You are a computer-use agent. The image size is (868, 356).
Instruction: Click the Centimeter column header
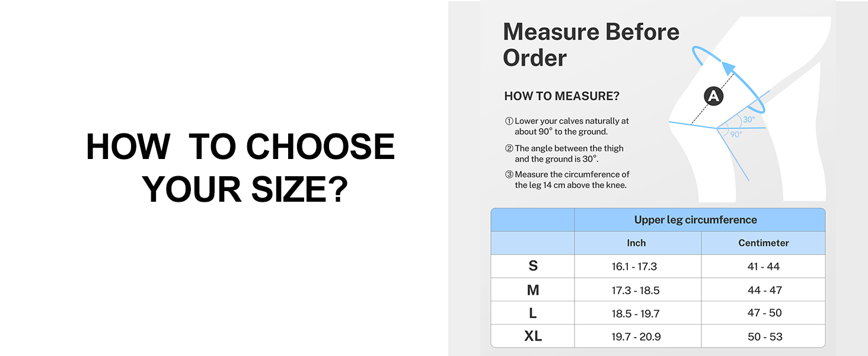click(764, 243)
